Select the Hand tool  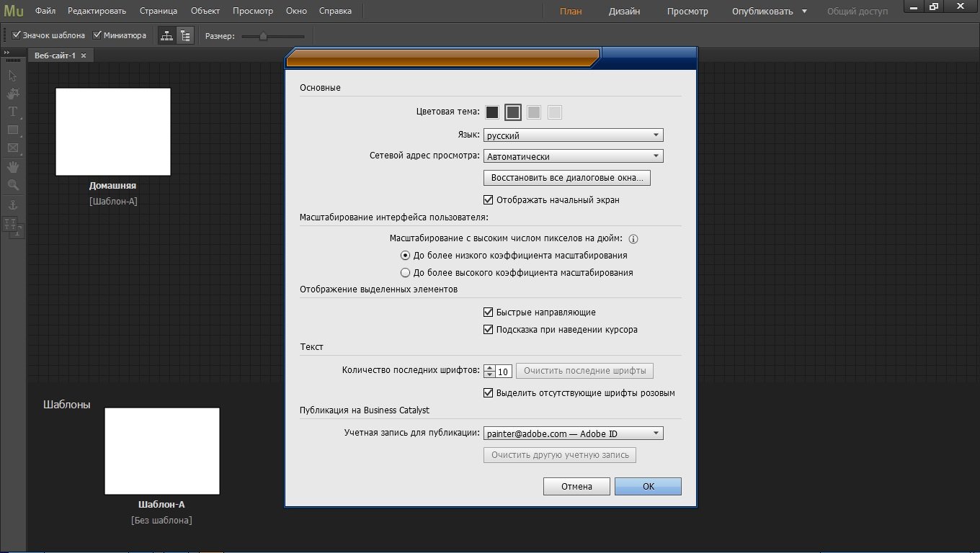(x=13, y=167)
